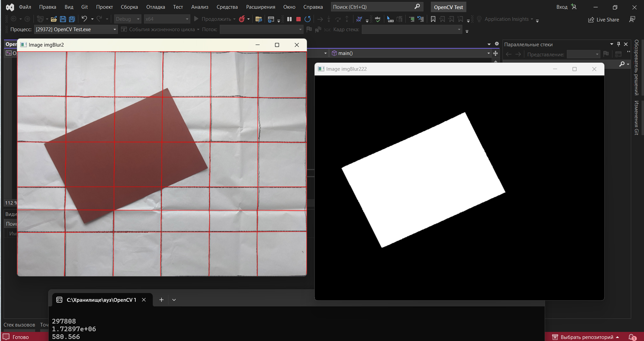Viewport: 644px width, 341px height.
Task: Focus the Image imgBlur2 window title
Action: tap(46, 45)
